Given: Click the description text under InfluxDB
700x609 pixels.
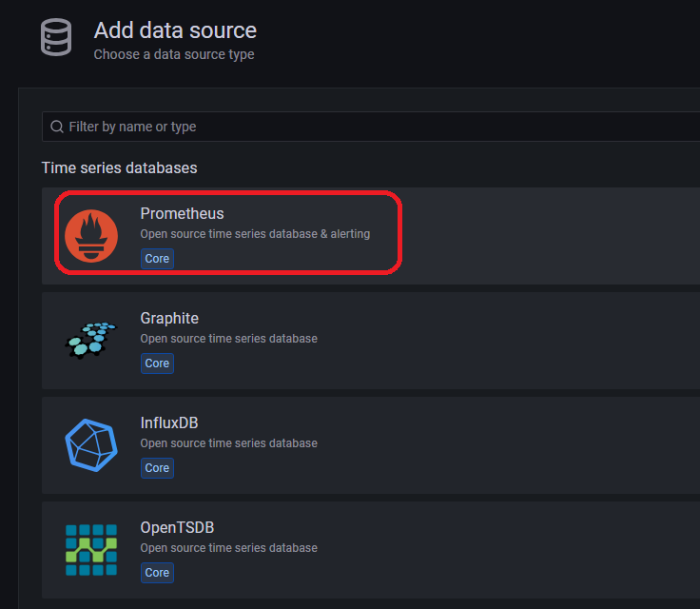Looking at the screenshot, I should (x=228, y=443).
